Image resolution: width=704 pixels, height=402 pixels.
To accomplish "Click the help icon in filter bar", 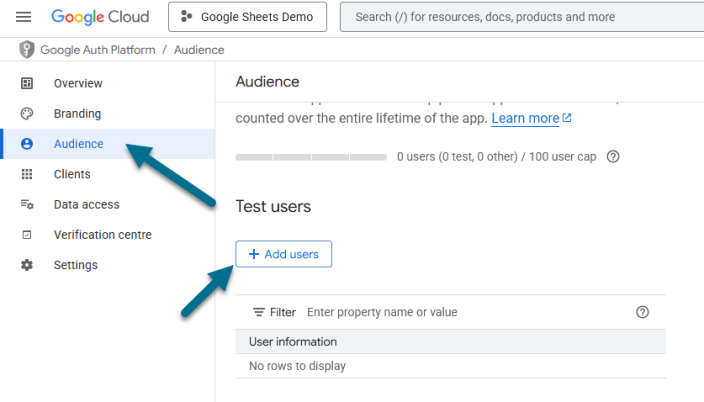I will (x=643, y=312).
